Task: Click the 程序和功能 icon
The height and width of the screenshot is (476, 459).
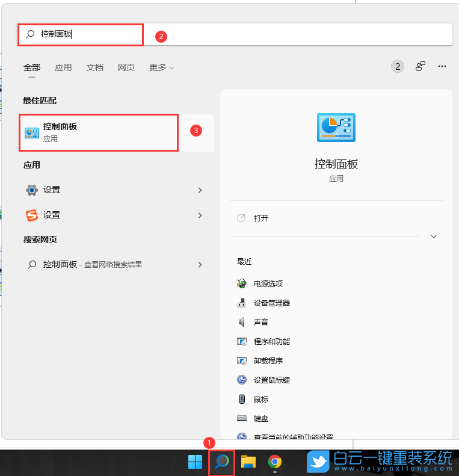Action: pos(242,342)
